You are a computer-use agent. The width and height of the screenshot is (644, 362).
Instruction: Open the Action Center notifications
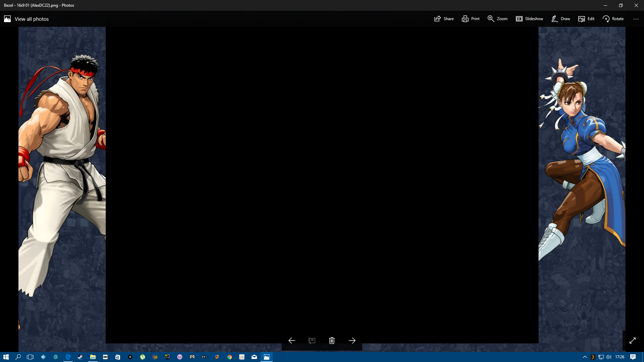633,357
